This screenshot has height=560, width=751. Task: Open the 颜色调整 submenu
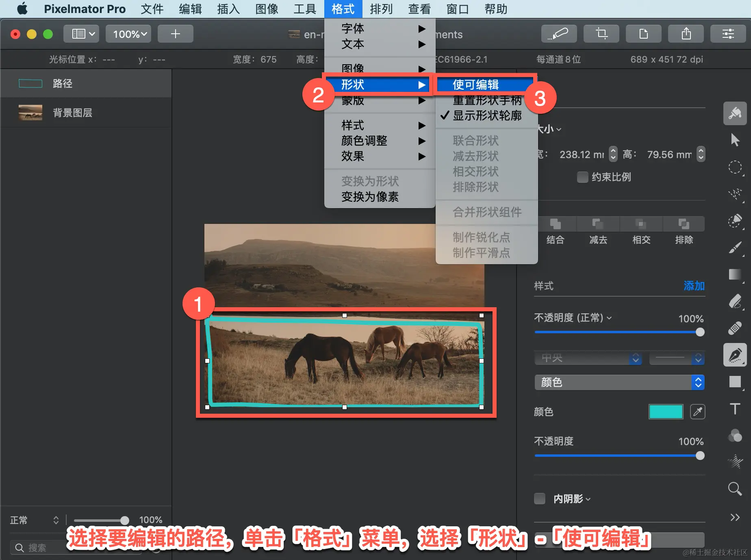click(x=380, y=141)
